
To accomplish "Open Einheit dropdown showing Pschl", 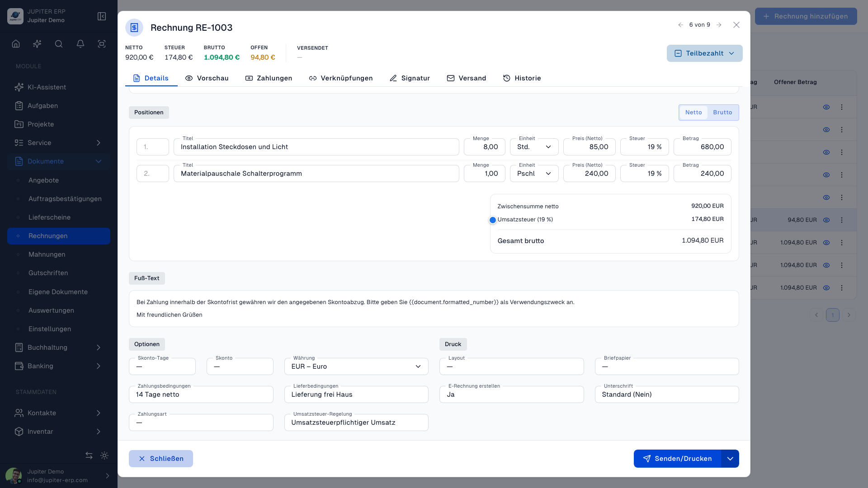I will 534,174.
